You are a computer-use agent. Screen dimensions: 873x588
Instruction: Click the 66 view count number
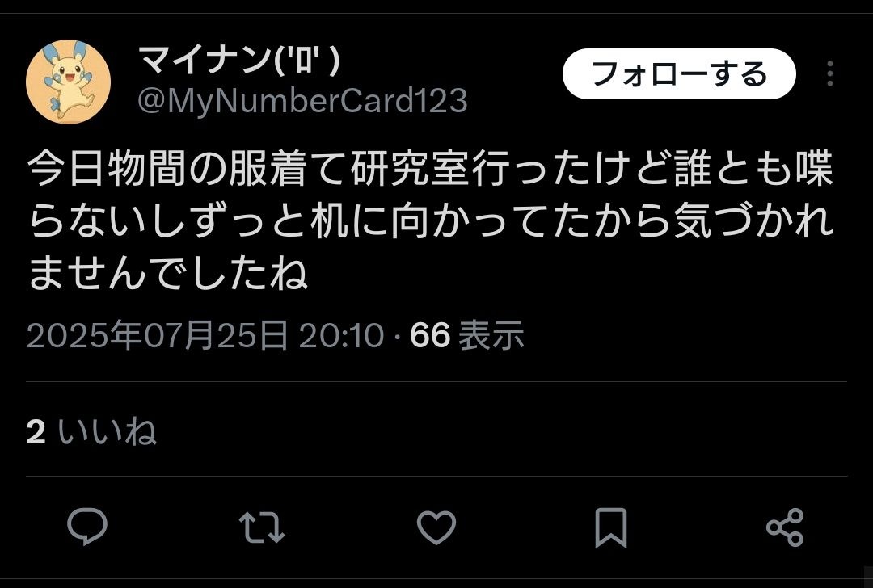[x=430, y=335]
